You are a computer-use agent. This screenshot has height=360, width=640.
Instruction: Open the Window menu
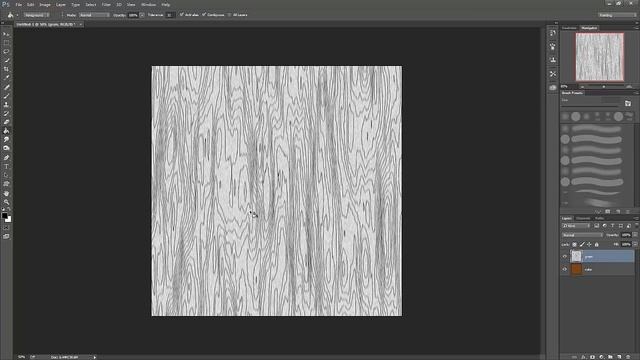click(148, 4)
